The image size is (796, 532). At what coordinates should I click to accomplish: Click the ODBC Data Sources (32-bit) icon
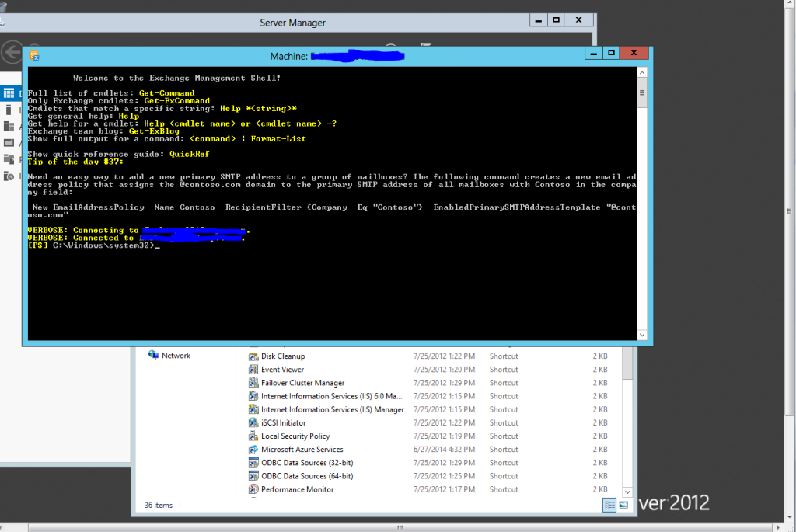click(253, 463)
